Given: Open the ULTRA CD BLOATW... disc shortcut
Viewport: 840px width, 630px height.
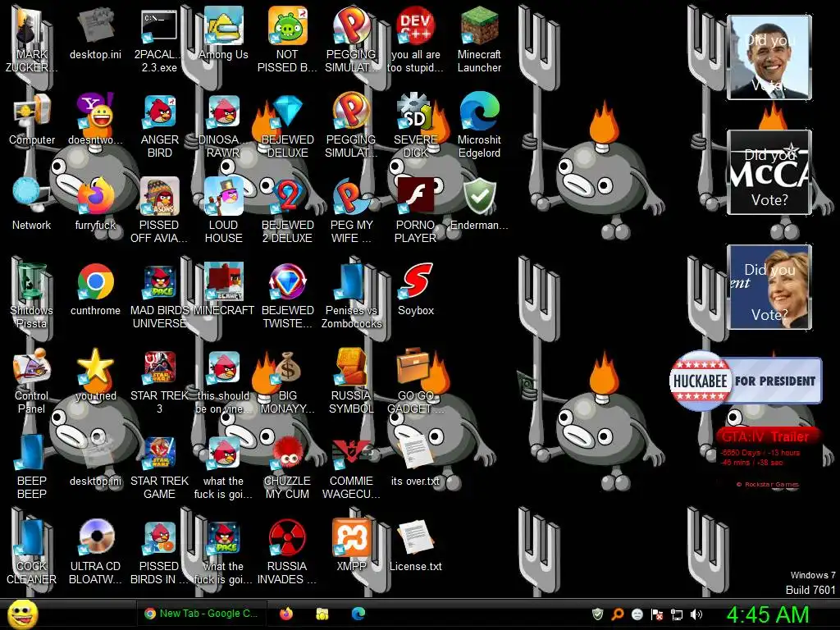Looking at the screenshot, I should coord(95,552).
